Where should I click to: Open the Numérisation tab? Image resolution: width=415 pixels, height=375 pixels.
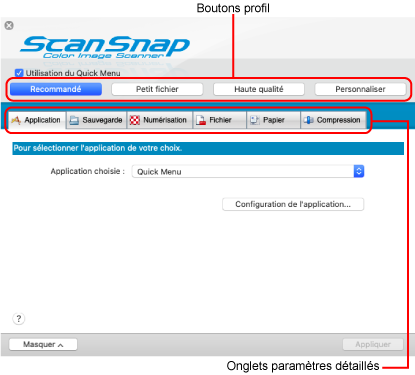tap(160, 120)
